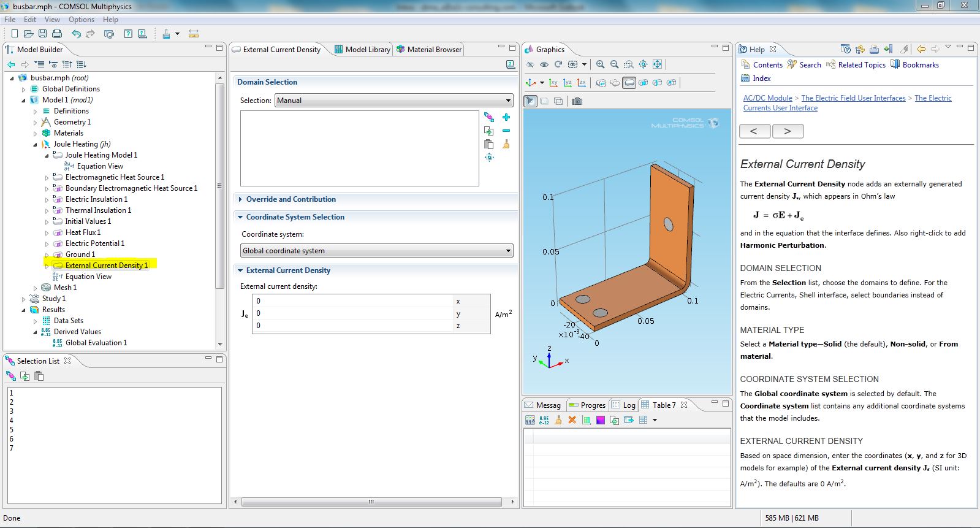Take a Graphics image snapshot

pos(577,101)
